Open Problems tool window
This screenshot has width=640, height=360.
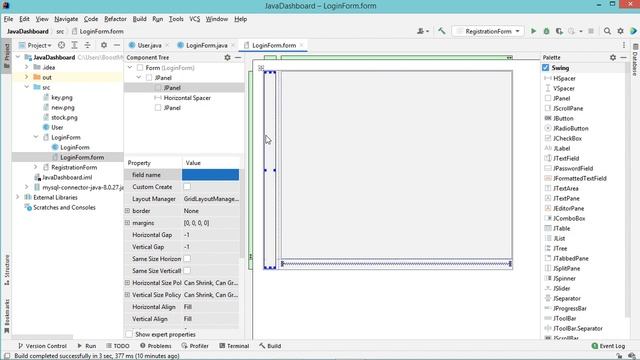point(156,346)
